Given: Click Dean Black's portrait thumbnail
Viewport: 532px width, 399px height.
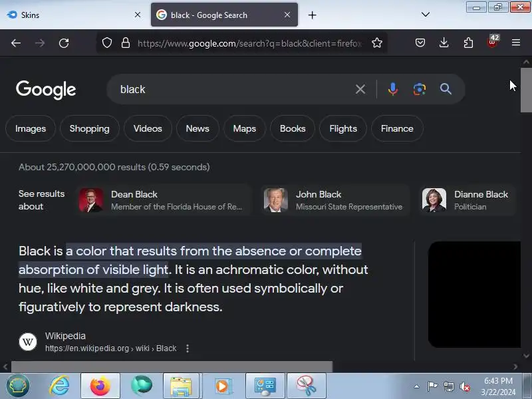Looking at the screenshot, I should coord(91,200).
